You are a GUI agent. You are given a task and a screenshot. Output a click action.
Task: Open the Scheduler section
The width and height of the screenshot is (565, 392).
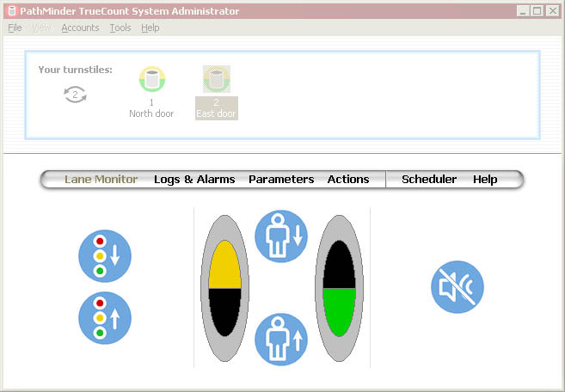pos(429,180)
